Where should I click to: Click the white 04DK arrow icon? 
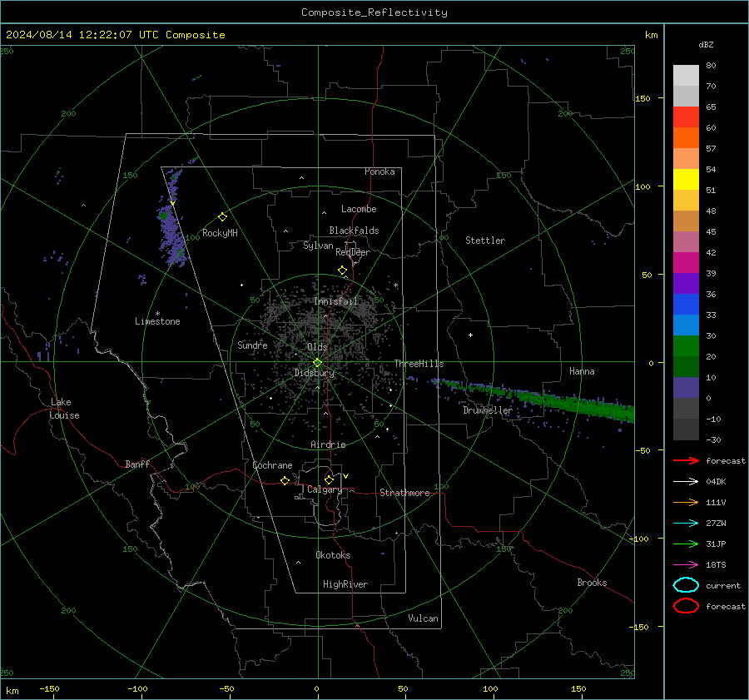pos(686,482)
